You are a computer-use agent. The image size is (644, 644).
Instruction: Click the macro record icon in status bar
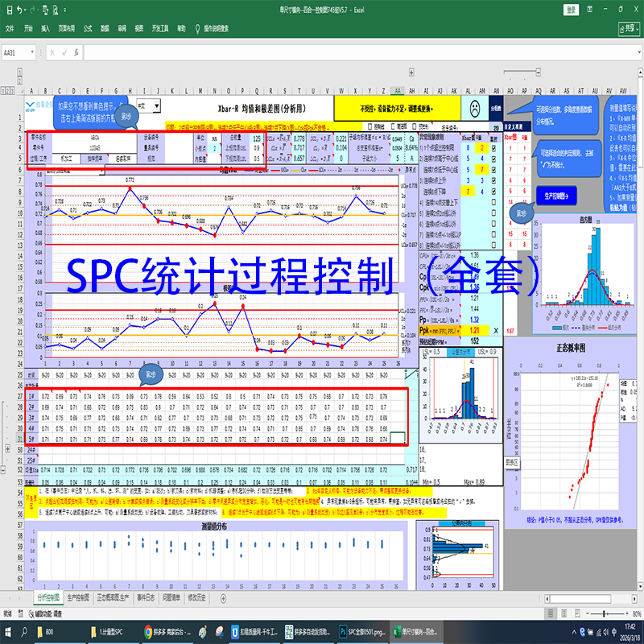[21, 613]
